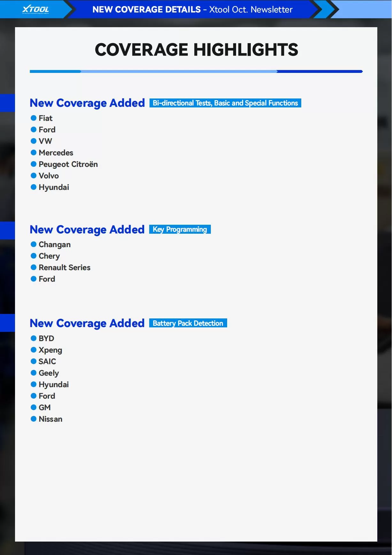Click the blue bullet beside Changan

click(x=34, y=244)
